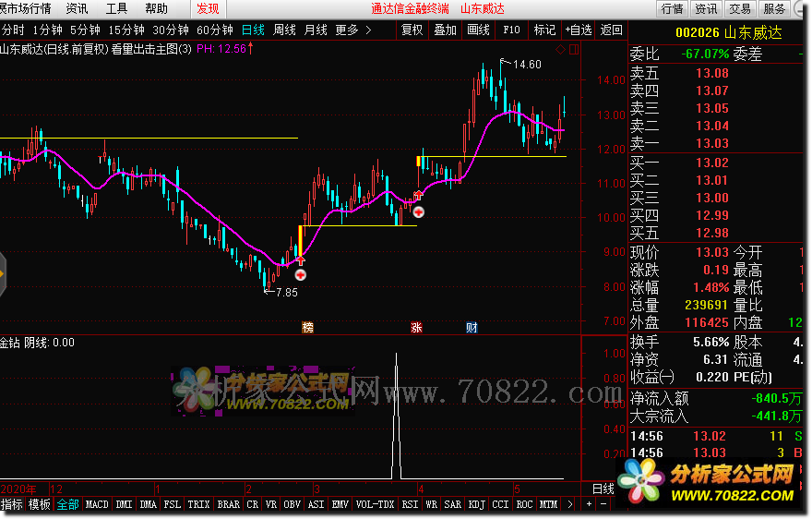The height and width of the screenshot is (519, 812).
Task: Open the 帮助 menu
Action: tap(156, 9)
